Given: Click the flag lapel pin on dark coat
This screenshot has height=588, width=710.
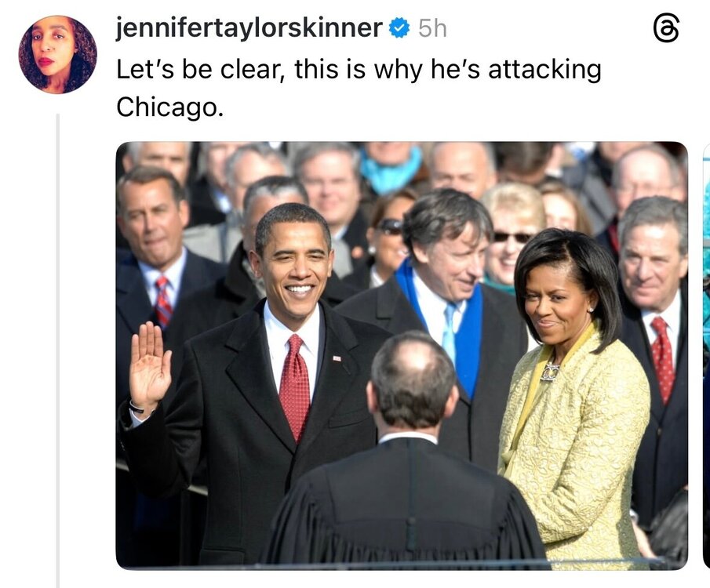Looking at the screenshot, I should click(x=337, y=358).
